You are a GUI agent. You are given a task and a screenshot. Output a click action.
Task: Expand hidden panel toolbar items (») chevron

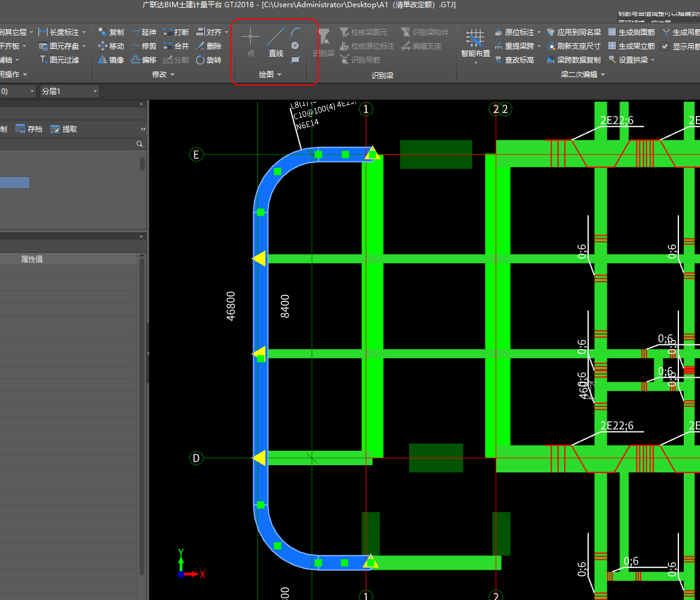pyautogui.click(x=143, y=129)
